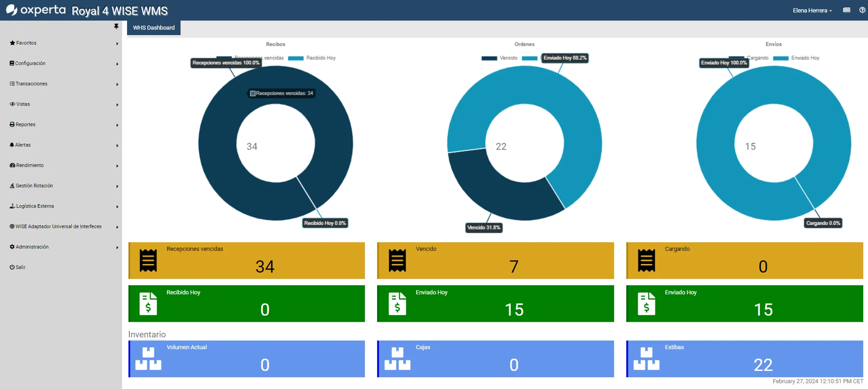This screenshot has width=868, height=389.
Task: Click the Transacciones list icon
Action: [12, 84]
